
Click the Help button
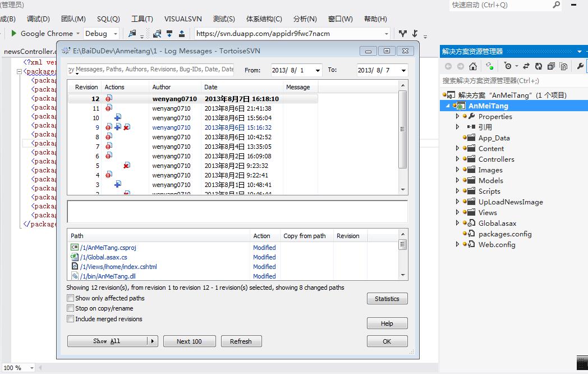click(387, 323)
